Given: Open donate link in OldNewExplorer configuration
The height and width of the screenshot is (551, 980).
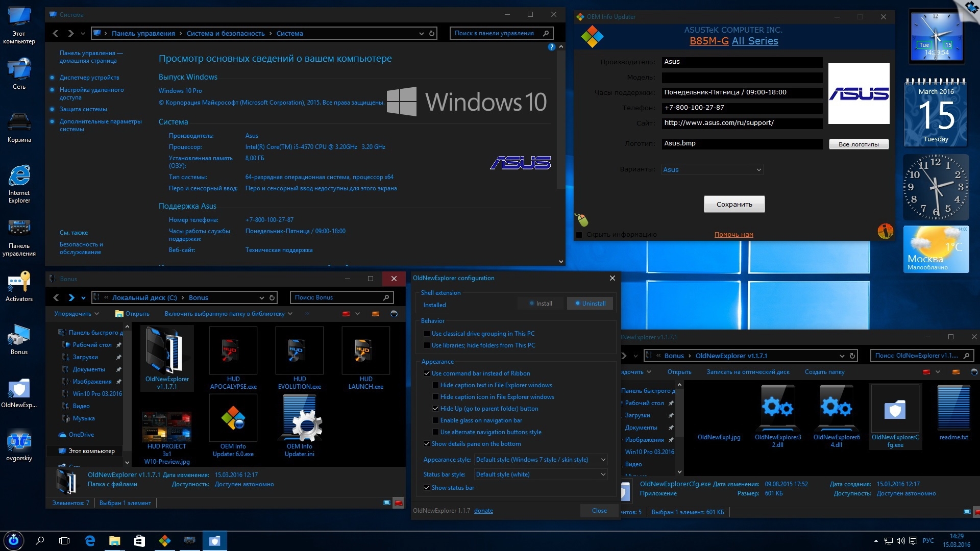Looking at the screenshot, I should click(483, 511).
